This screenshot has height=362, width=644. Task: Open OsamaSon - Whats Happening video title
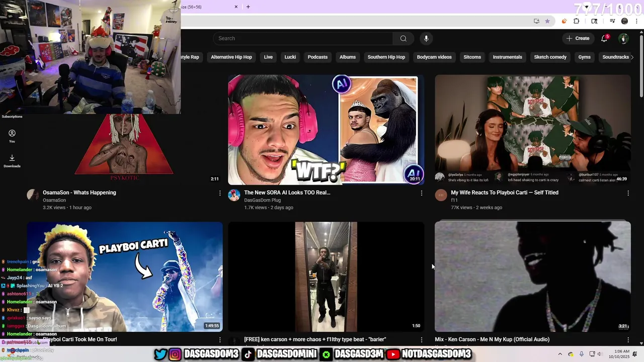(79, 193)
